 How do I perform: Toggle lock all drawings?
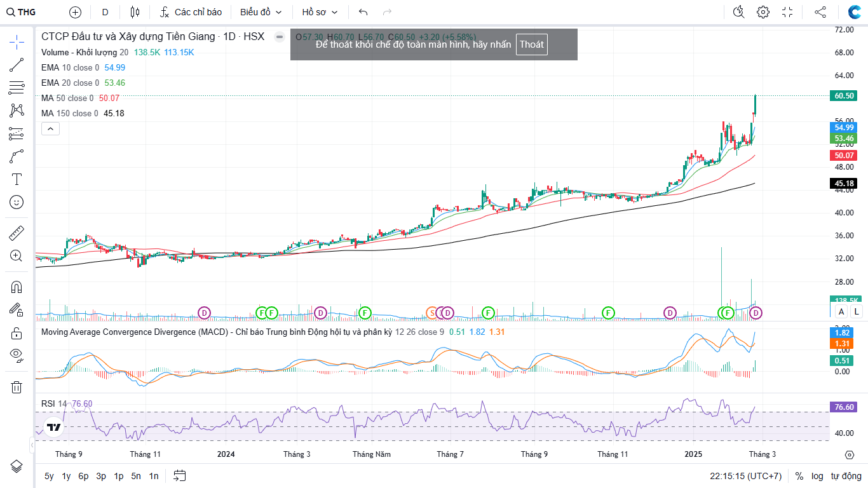(x=17, y=333)
